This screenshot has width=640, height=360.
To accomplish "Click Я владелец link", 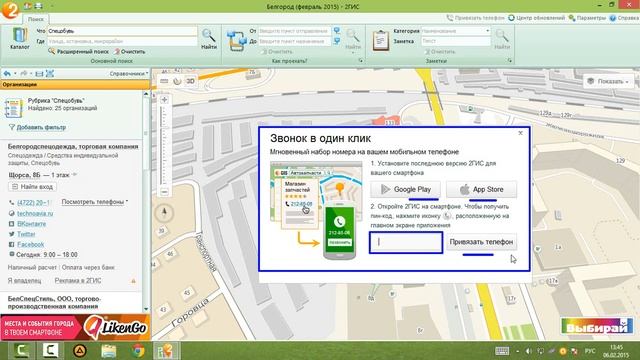I will click(24, 281).
